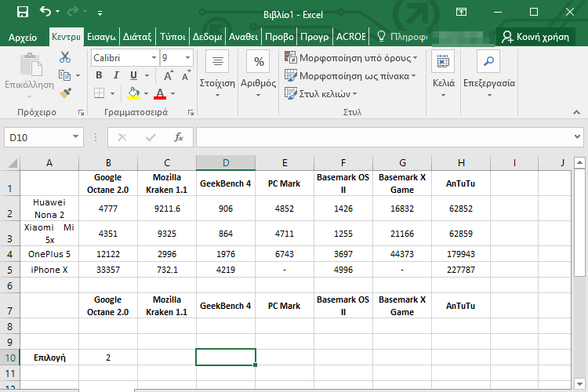Open the fill color palette arrow
The height and width of the screenshot is (392, 588).
point(147,94)
